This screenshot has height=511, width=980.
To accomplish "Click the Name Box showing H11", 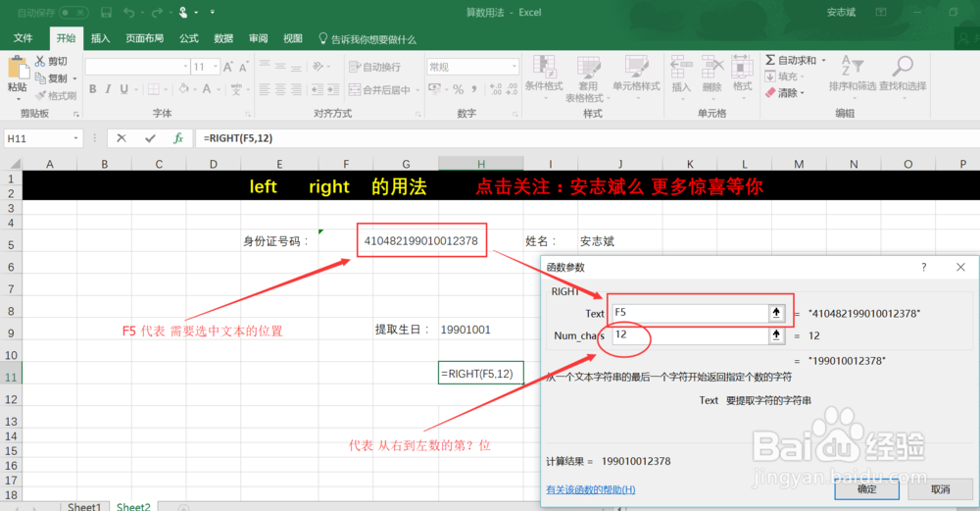I will (43, 138).
